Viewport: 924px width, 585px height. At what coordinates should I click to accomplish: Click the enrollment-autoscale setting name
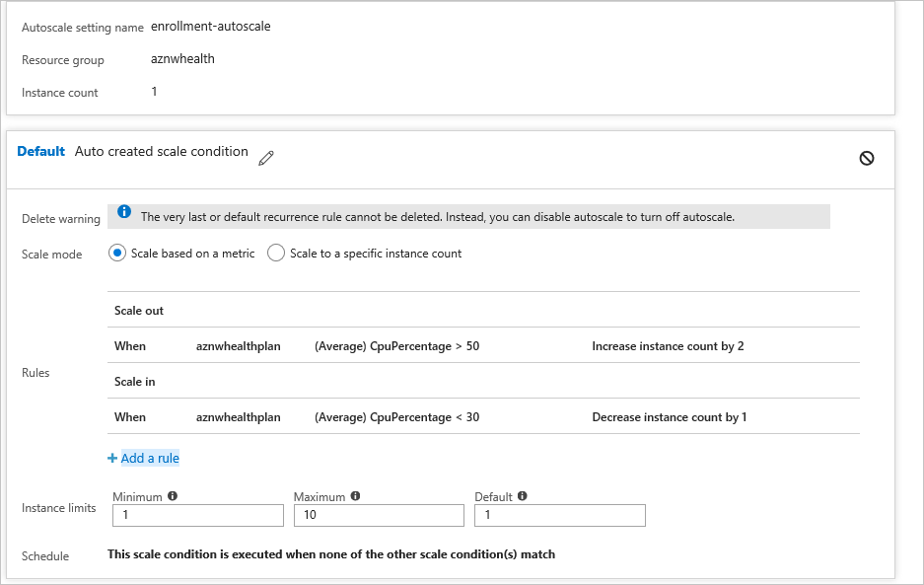pyautogui.click(x=210, y=26)
